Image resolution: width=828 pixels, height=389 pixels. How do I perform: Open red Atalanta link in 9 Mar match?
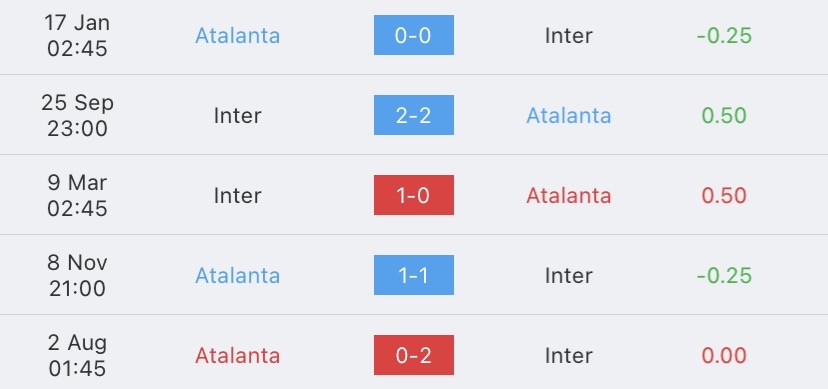569,196
